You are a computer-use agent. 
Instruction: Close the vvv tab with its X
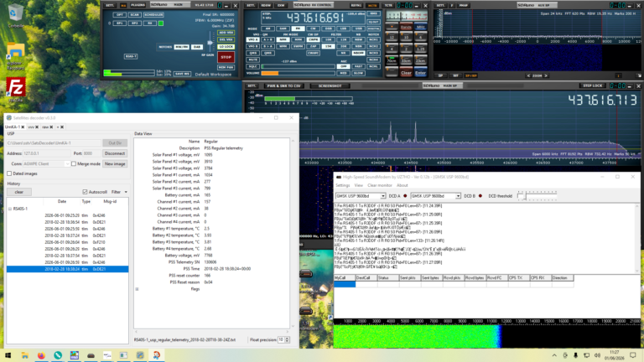[37, 127]
